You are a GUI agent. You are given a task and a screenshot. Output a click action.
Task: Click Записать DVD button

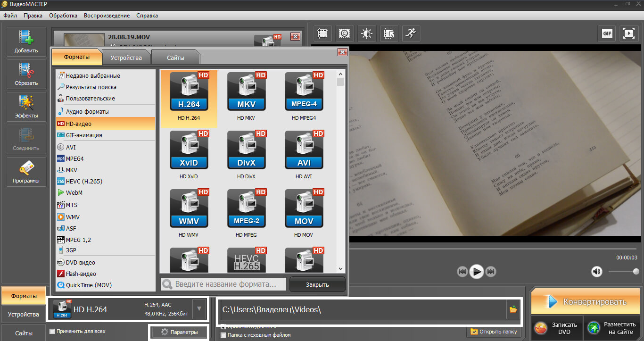[x=556, y=328]
